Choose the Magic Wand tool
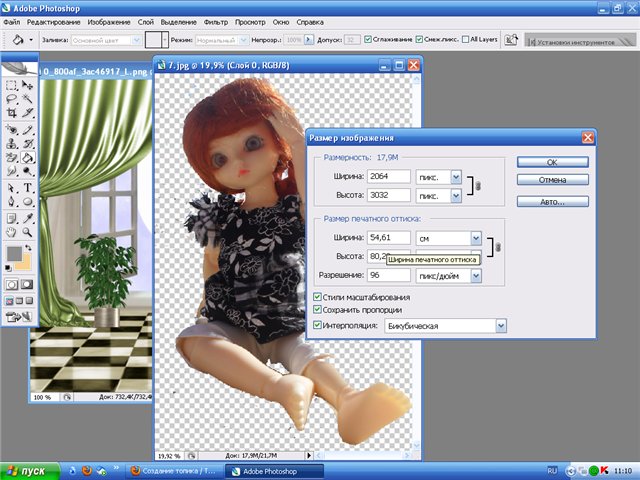 pyautogui.click(x=28, y=100)
